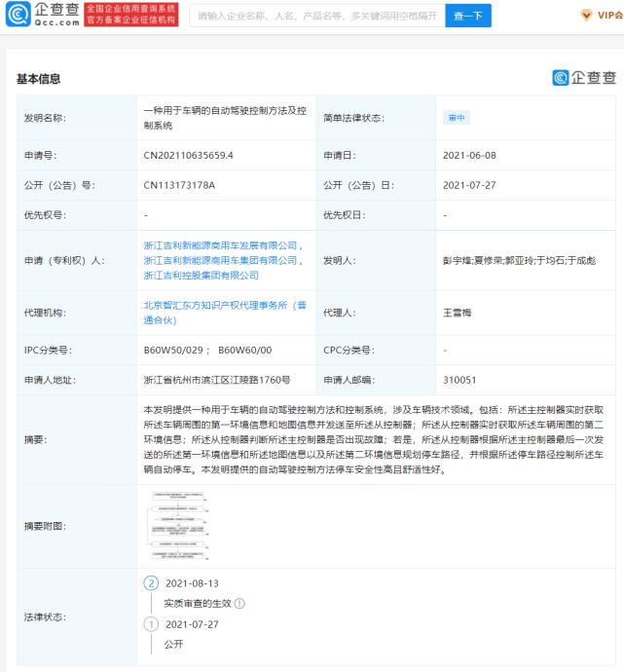Select the step 2 legal status marker
The width and height of the screenshot is (624, 672).
pos(151,583)
